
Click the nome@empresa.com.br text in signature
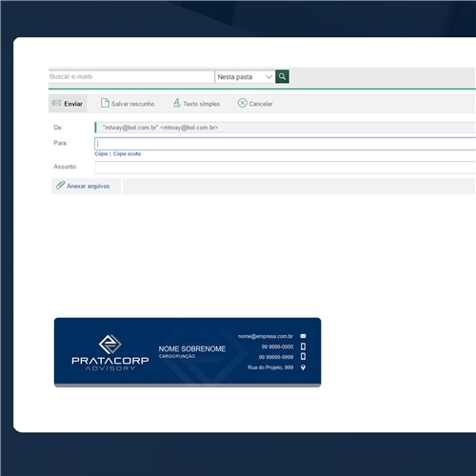(266, 336)
